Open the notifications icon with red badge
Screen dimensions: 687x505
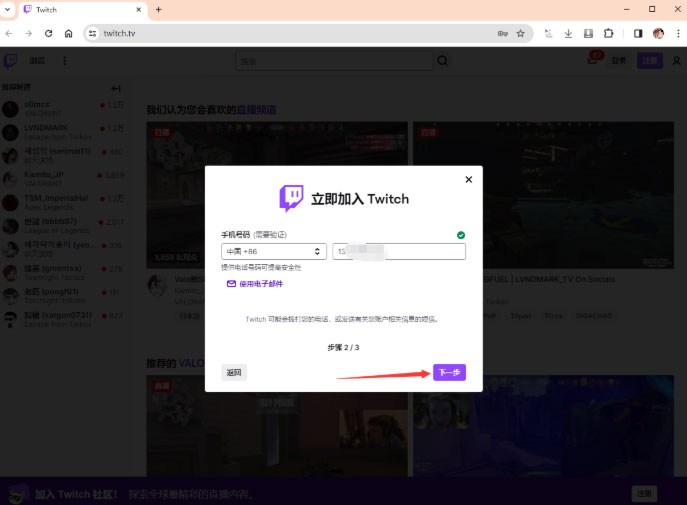click(x=594, y=59)
